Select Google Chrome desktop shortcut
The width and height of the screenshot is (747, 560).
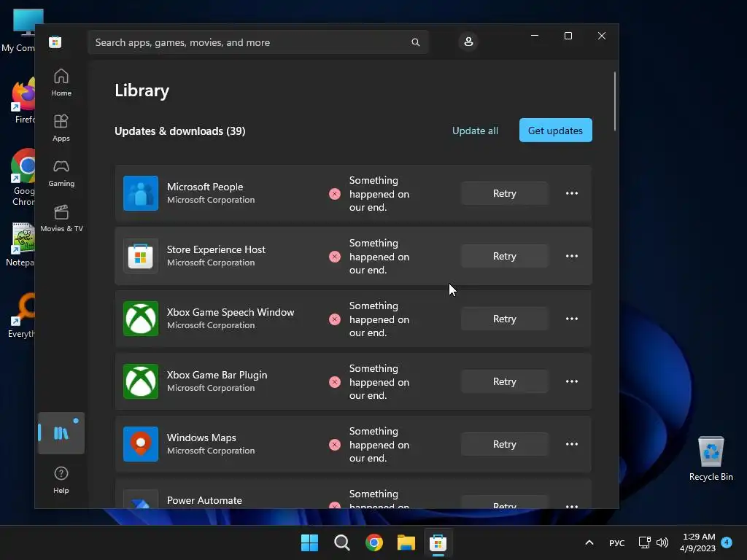(24, 177)
